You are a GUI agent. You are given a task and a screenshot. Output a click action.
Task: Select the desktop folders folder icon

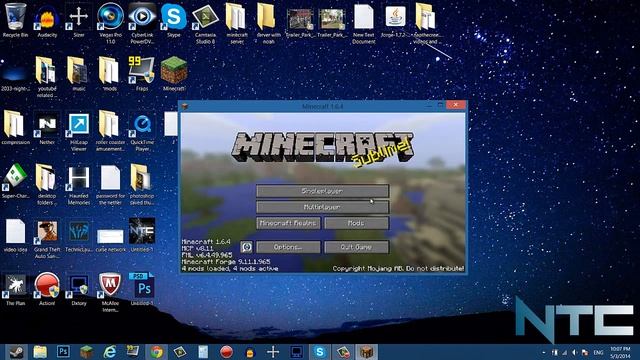point(47,184)
